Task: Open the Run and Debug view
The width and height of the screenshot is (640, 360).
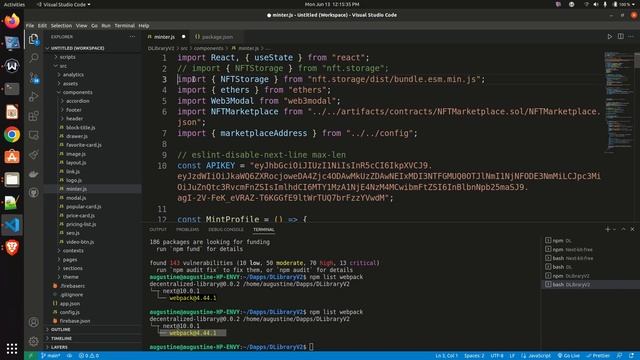Action: pos(34,97)
